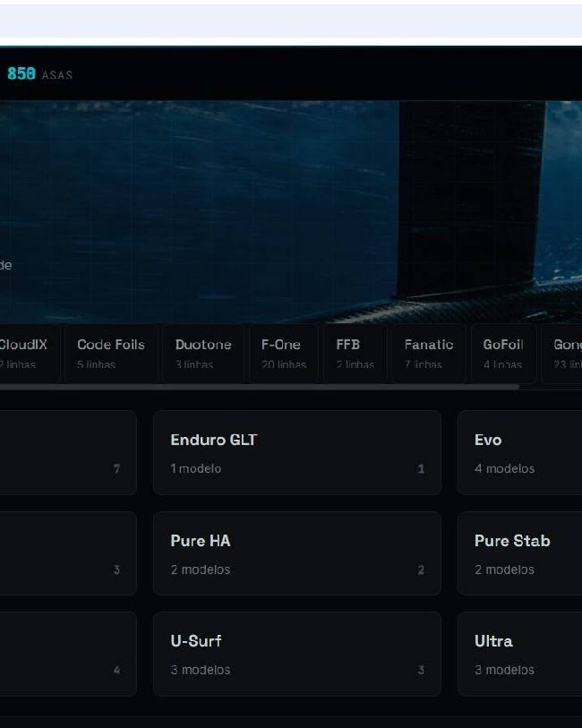Open the Evo line card
This screenshot has width=582, height=728.
[520, 452]
